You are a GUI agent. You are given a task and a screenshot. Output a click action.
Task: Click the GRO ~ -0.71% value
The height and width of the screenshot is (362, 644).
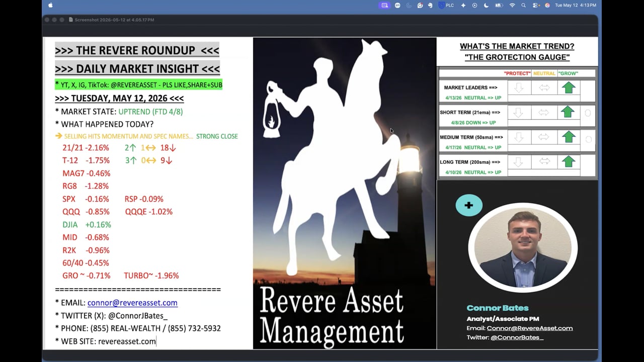(87, 276)
